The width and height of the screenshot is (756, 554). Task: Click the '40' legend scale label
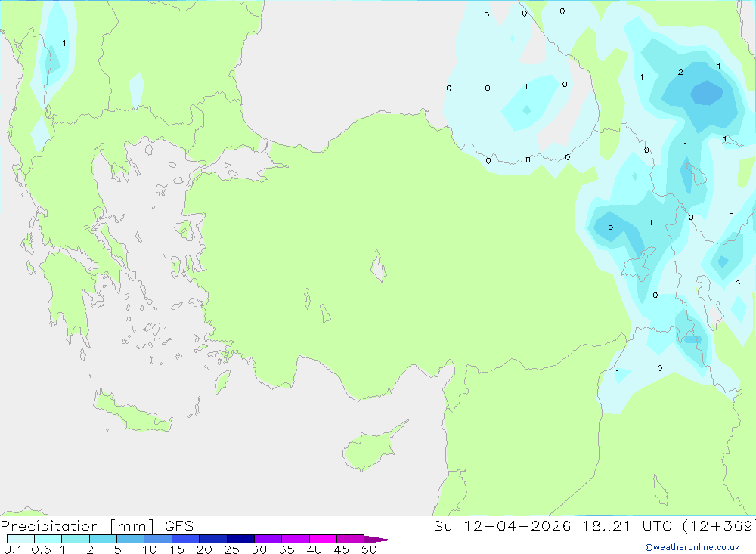click(x=314, y=549)
